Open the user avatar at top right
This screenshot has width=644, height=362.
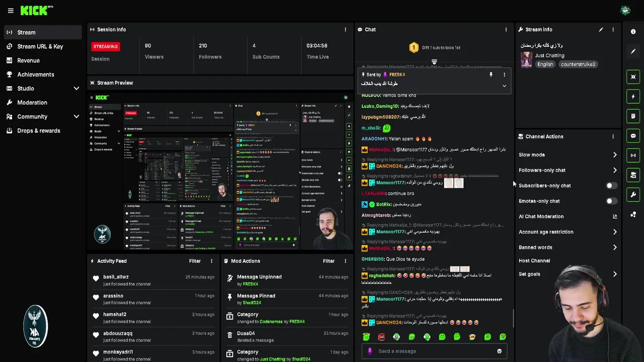(625, 11)
